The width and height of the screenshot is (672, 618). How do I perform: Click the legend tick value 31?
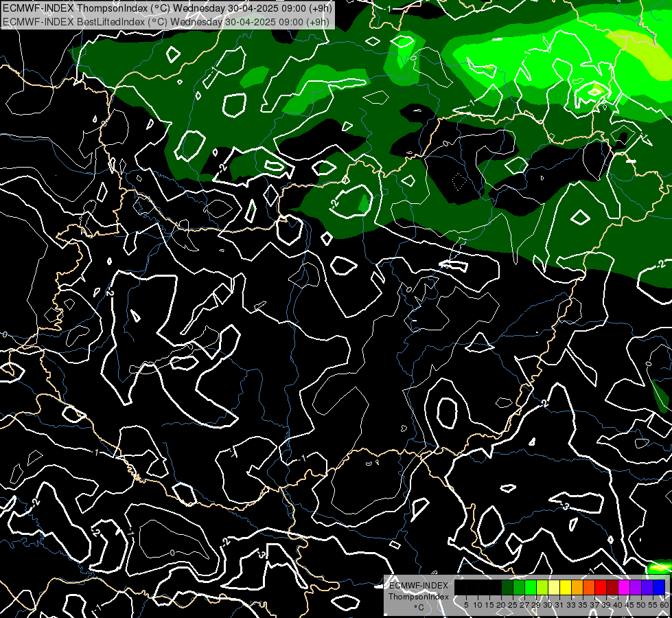pos(559,605)
